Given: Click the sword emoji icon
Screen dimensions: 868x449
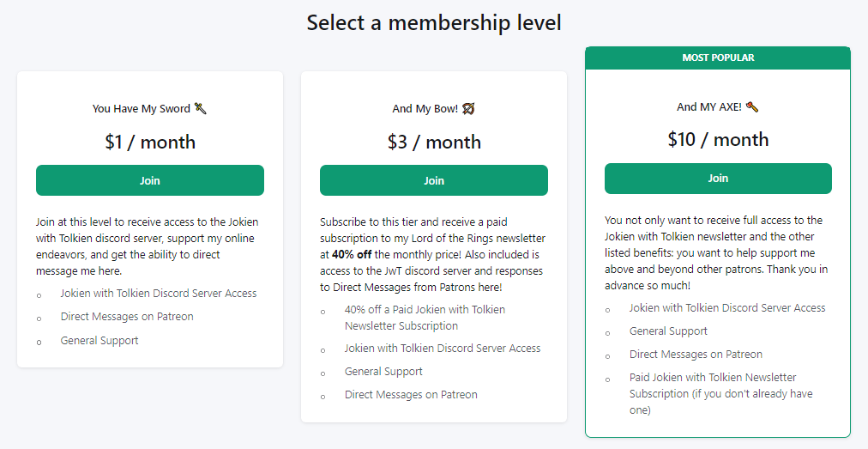Looking at the screenshot, I should (201, 109).
